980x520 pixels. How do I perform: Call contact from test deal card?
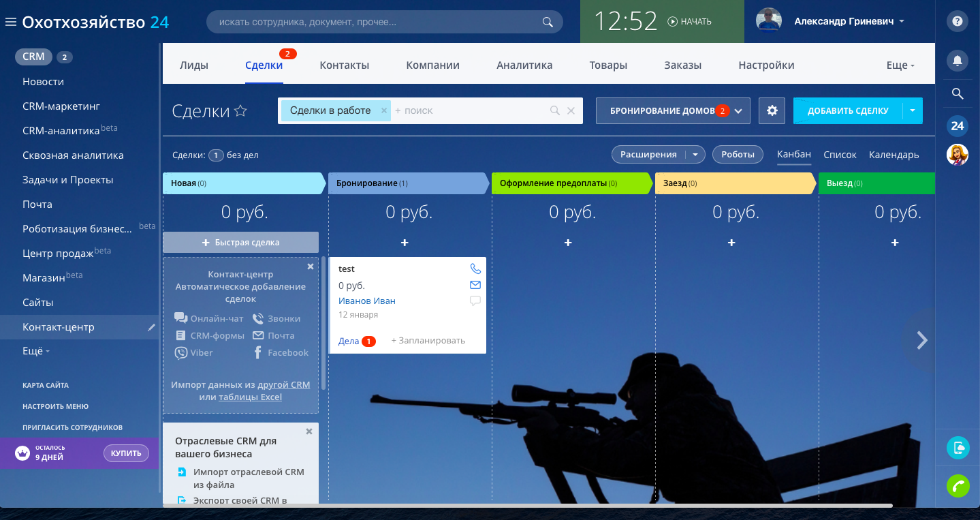[x=475, y=269]
